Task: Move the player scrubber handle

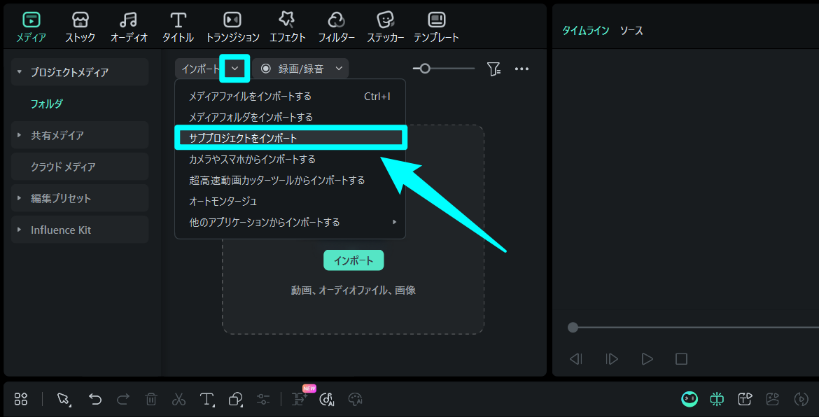Action: coord(573,328)
